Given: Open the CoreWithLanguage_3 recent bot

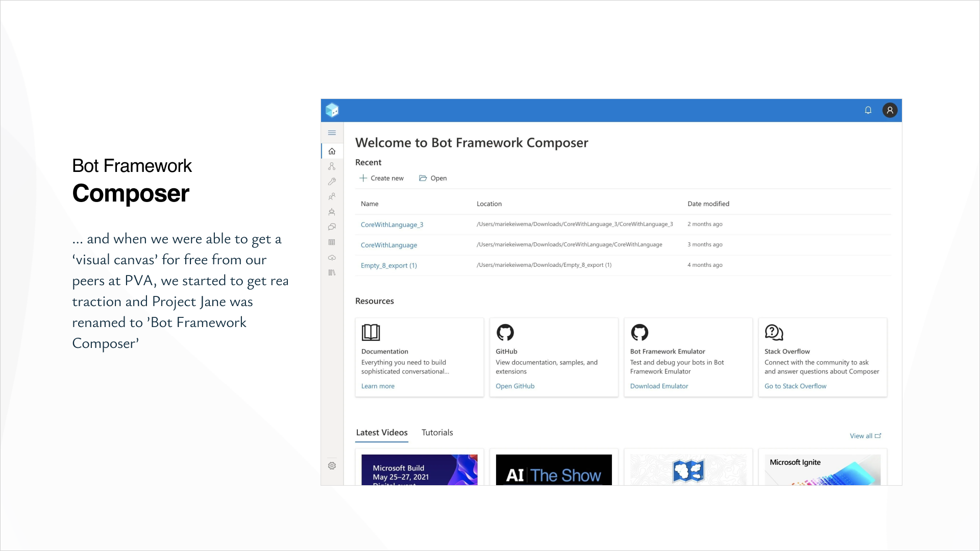Looking at the screenshot, I should pos(392,224).
